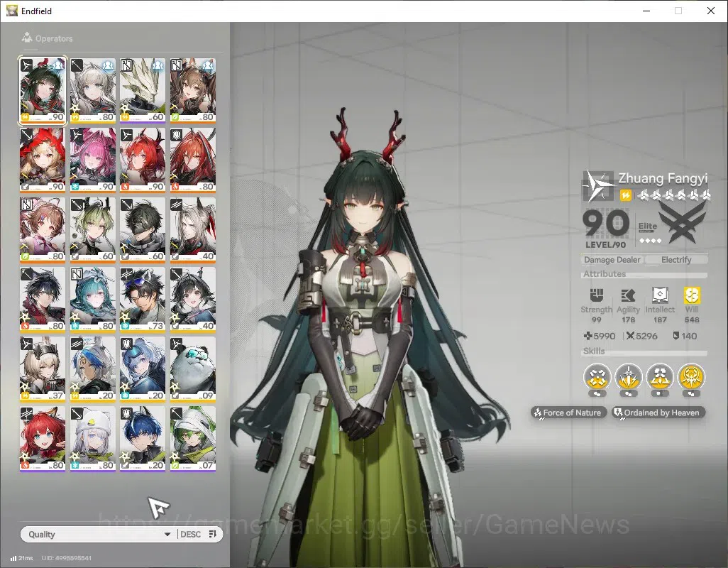Screen dimensions: 728x568
Task: Select the white cat-hat level 80 operator card
Action: (x=92, y=439)
